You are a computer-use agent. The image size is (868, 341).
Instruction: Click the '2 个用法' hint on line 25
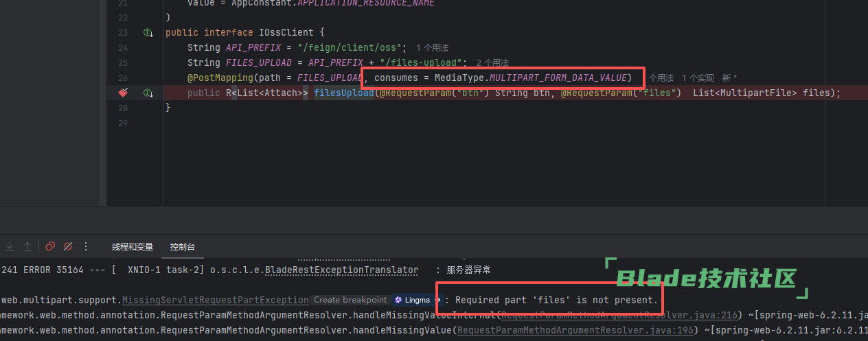[x=492, y=62]
